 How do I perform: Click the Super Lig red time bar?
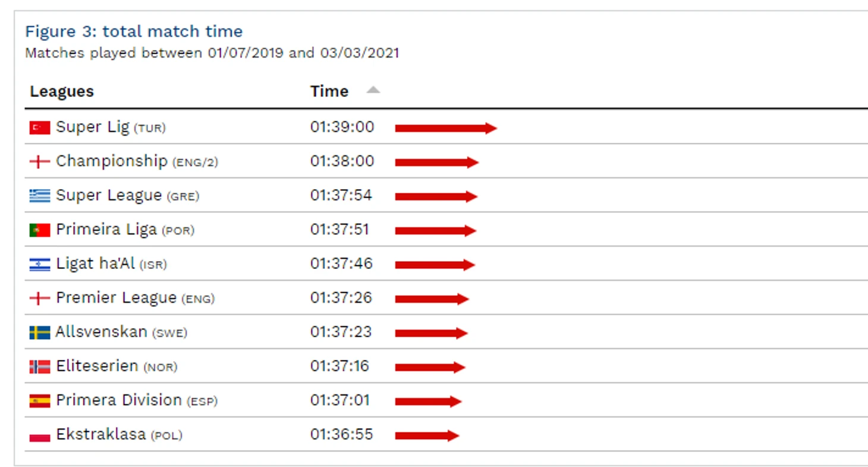tap(446, 128)
